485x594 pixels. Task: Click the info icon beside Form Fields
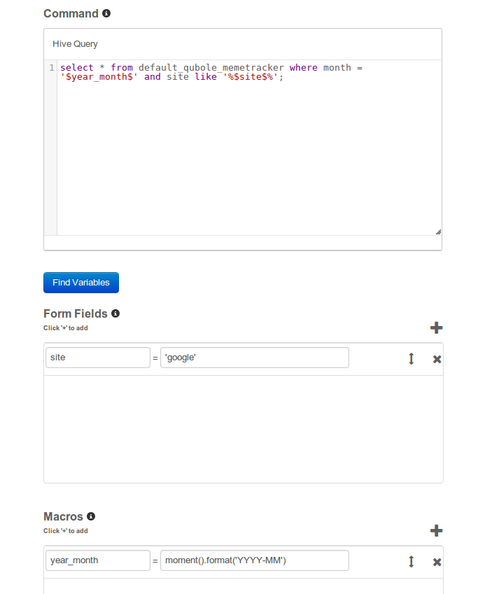[x=116, y=314]
